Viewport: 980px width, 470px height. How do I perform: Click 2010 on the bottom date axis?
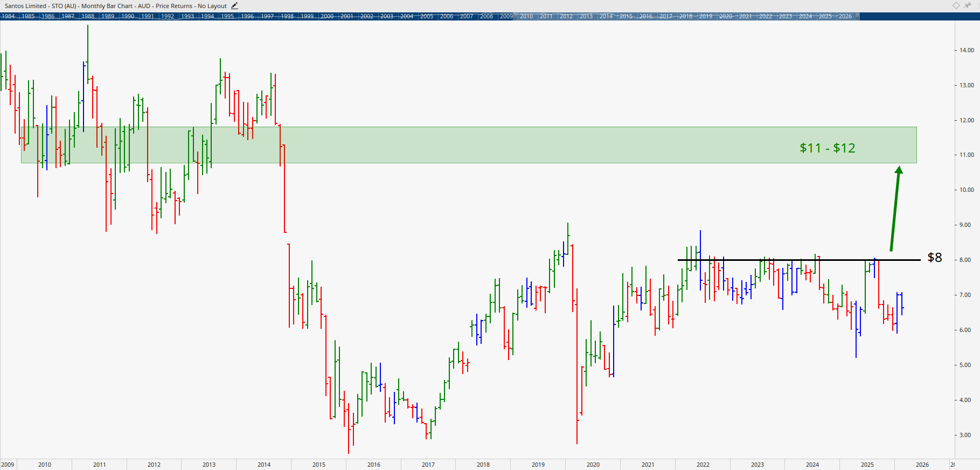pos(45,465)
